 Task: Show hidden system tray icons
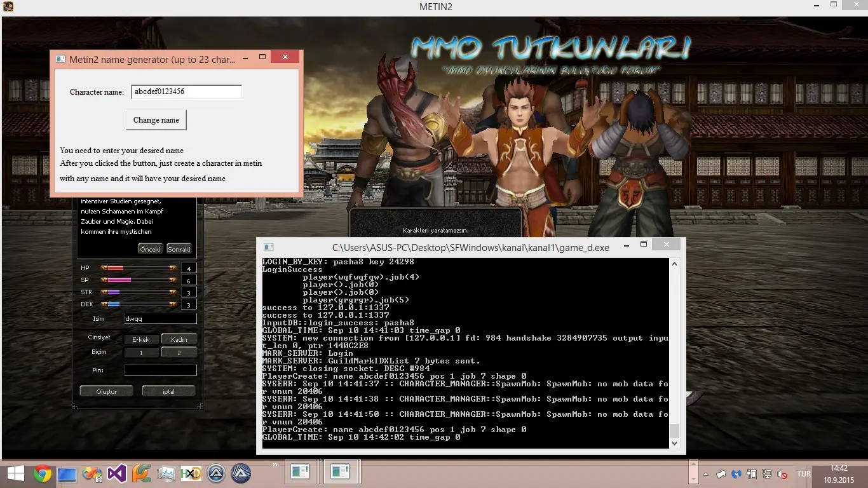pyautogui.click(x=705, y=474)
